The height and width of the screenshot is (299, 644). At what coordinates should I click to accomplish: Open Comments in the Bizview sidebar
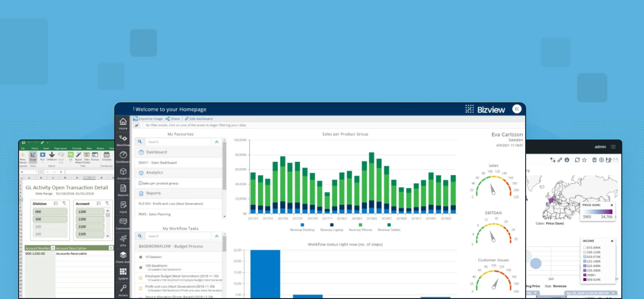point(123,224)
